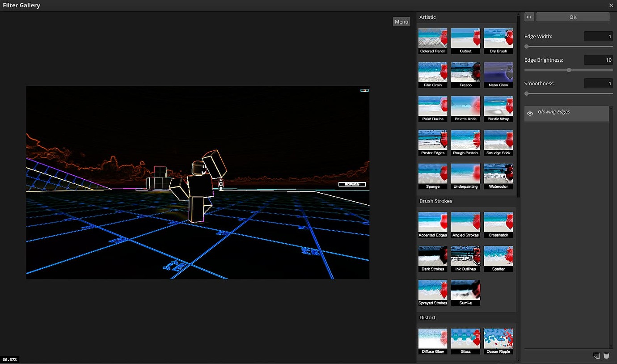Click the Edge Width value field
This screenshot has height=364, width=617.
pyautogui.click(x=598, y=36)
